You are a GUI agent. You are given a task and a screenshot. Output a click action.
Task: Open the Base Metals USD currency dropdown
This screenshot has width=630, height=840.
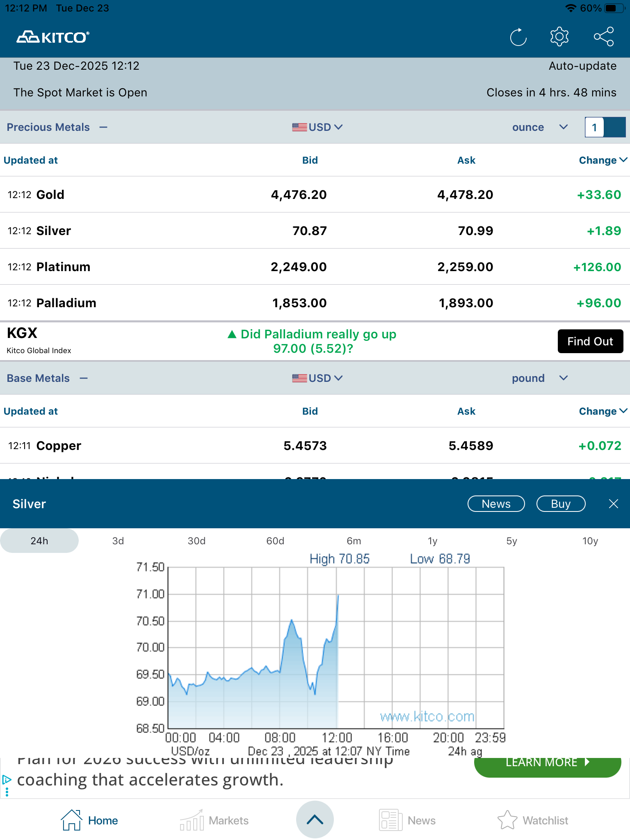pyautogui.click(x=317, y=378)
